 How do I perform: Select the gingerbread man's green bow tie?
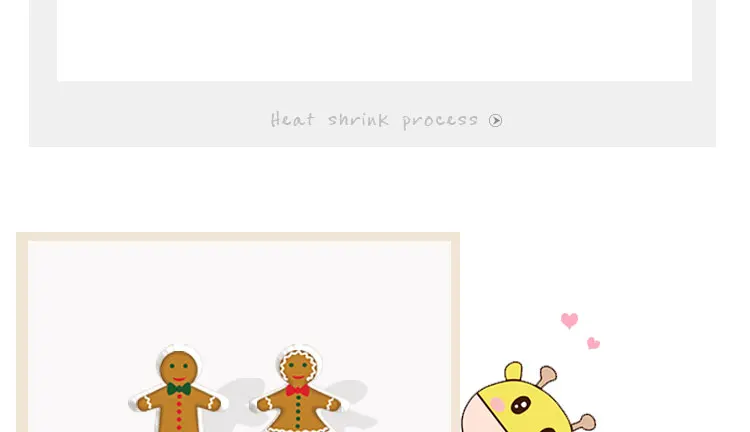(179, 388)
